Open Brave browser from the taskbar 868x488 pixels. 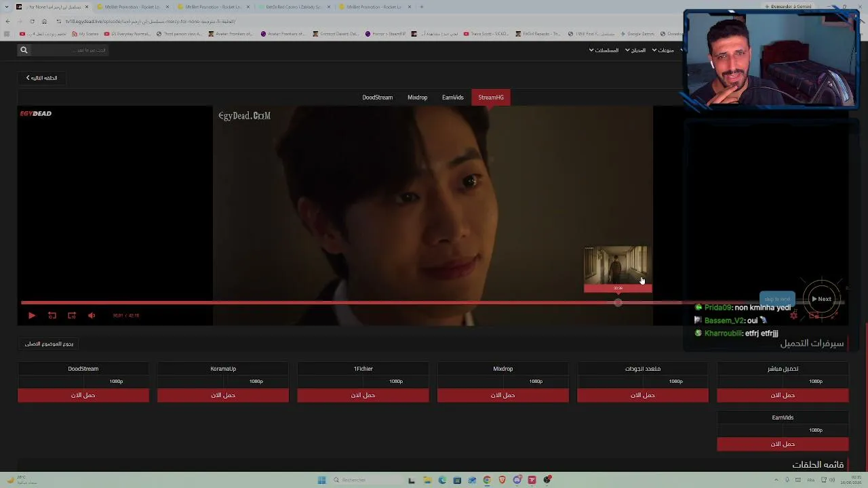click(502, 480)
